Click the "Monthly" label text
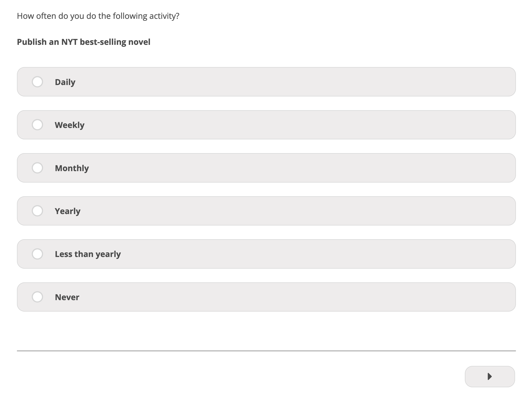 (72, 168)
